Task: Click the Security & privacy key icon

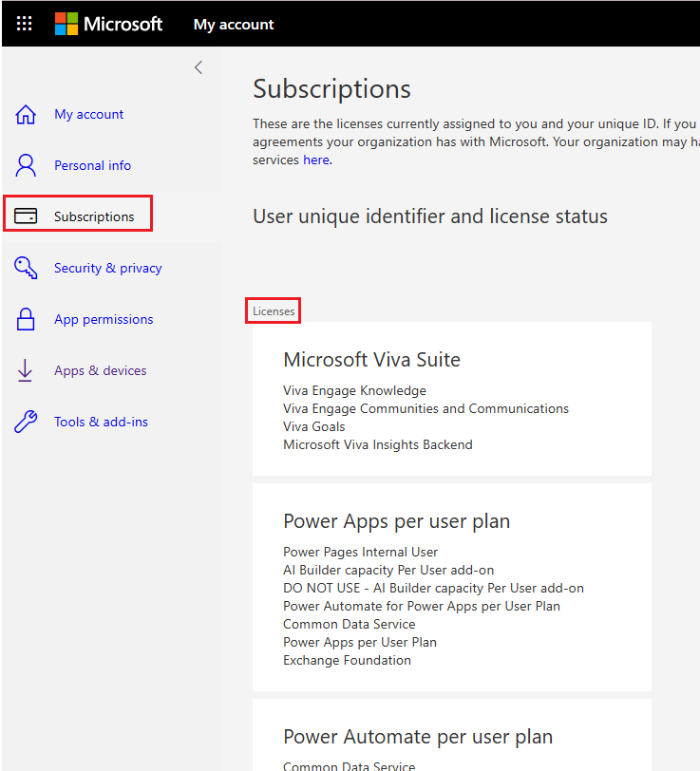Action: tap(26, 268)
